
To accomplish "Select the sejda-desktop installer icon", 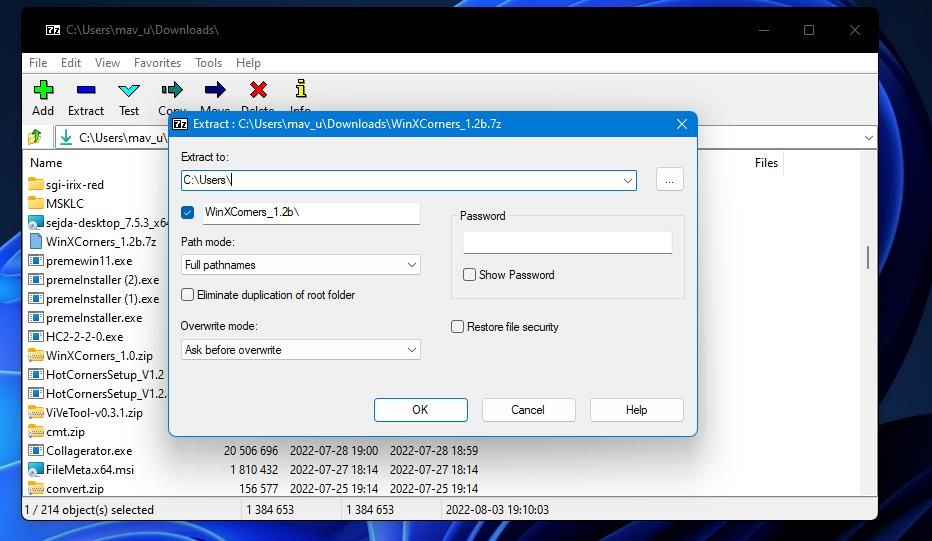I will 36,222.
